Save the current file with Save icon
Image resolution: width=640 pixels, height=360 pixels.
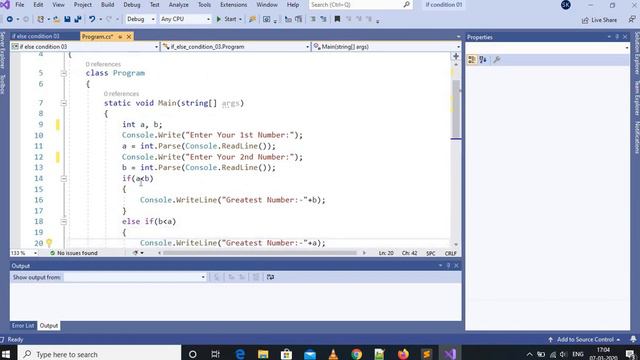click(67, 19)
